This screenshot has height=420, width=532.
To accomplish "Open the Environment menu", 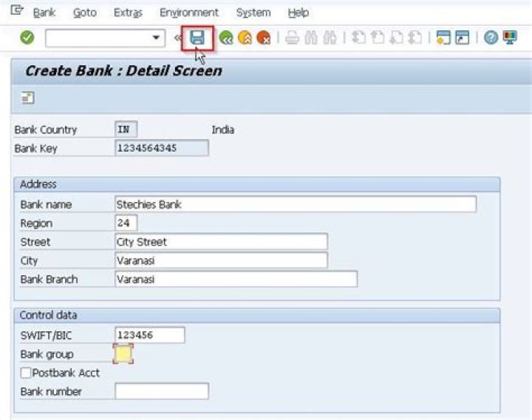I will (x=189, y=13).
